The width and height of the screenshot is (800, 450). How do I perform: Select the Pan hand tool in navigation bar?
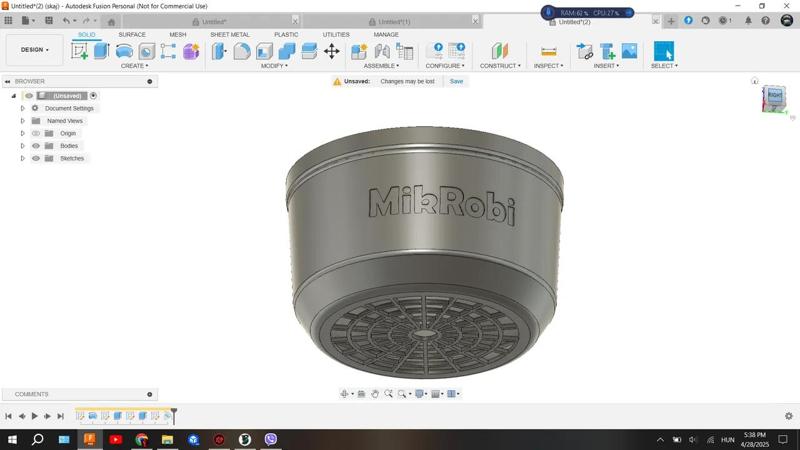tap(374, 394)
